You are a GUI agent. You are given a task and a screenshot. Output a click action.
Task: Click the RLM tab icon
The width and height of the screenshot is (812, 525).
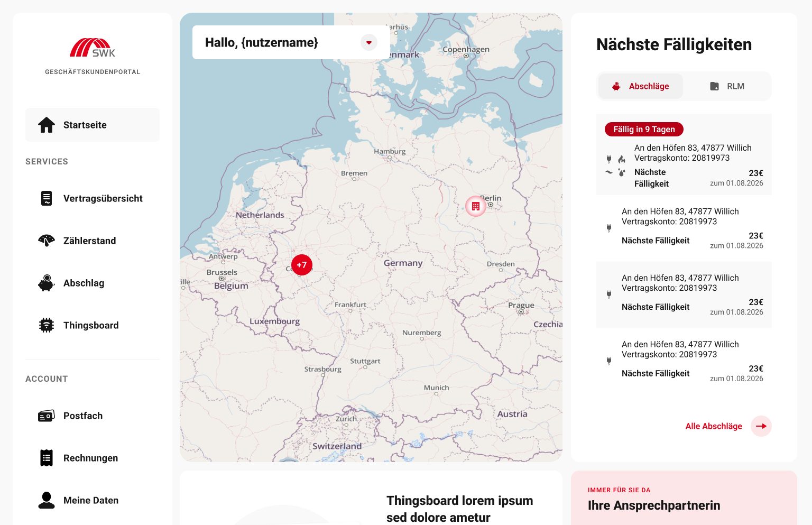[714, 86]
